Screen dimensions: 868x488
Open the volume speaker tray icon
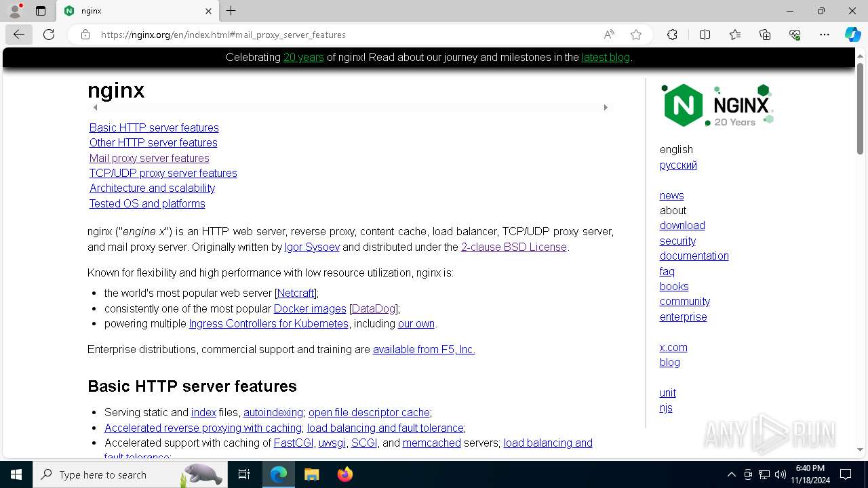point(780,474)
